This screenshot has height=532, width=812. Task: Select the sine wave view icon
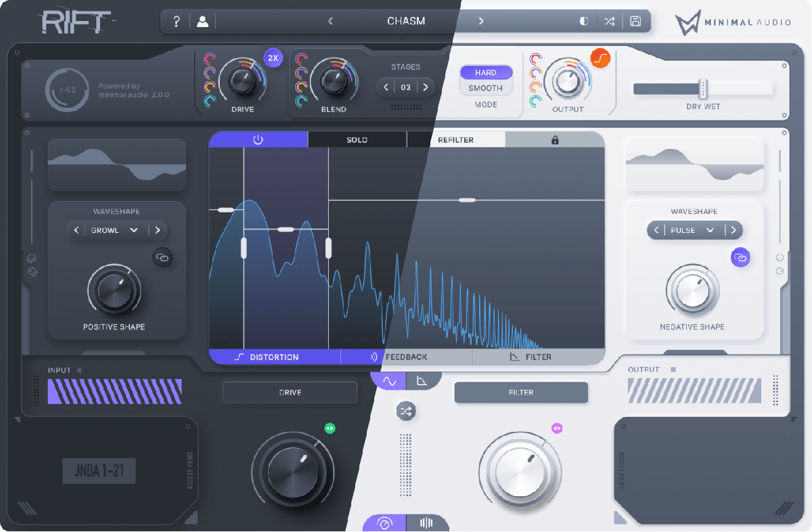(389, 381)
